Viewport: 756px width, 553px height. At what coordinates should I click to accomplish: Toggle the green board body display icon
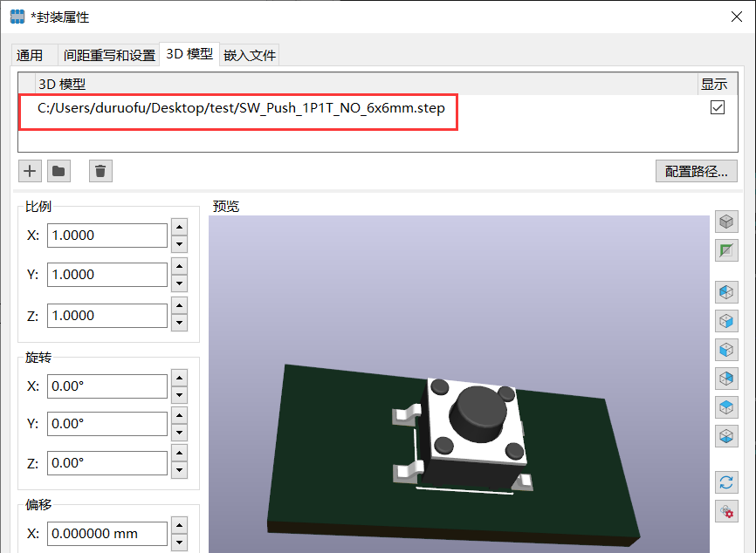(725, 251)
